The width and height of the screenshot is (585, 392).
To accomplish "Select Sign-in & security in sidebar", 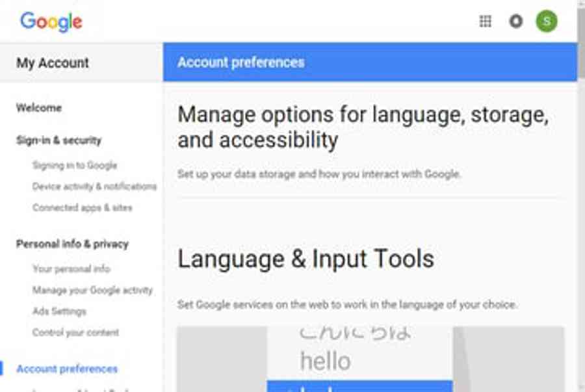I will [58, 140].
